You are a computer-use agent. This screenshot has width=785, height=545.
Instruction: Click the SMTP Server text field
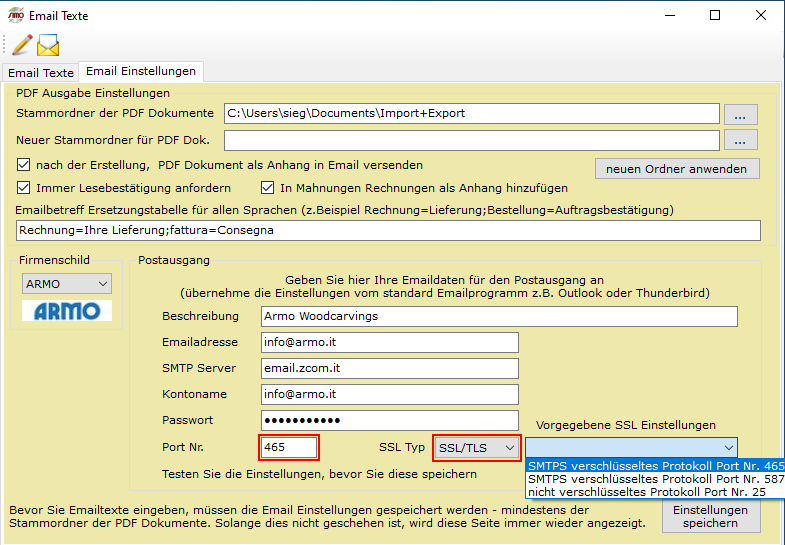point(389,369)
